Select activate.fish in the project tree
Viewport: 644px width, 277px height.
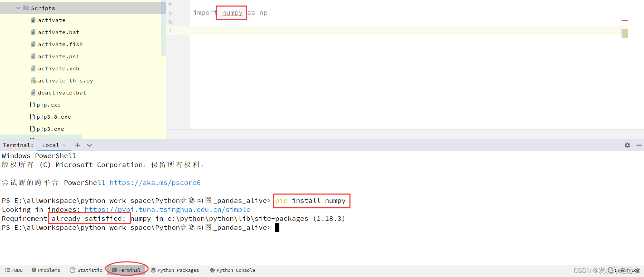[60, 44]
